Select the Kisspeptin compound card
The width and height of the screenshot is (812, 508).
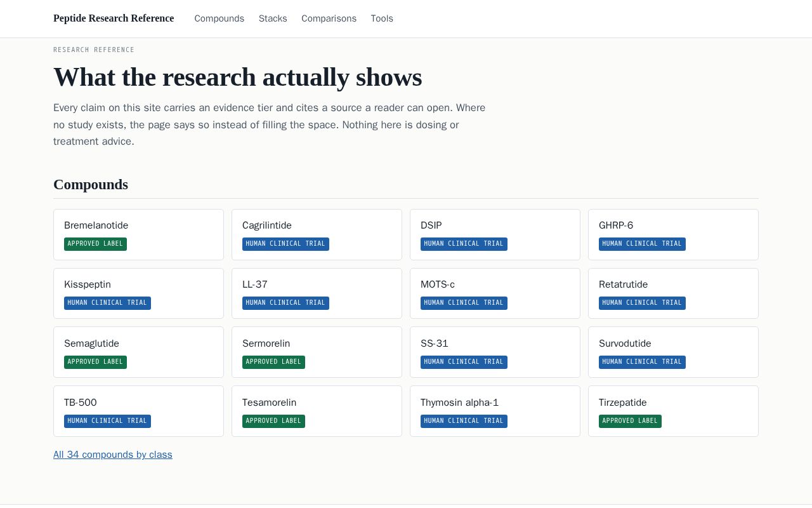pos(138,293)
